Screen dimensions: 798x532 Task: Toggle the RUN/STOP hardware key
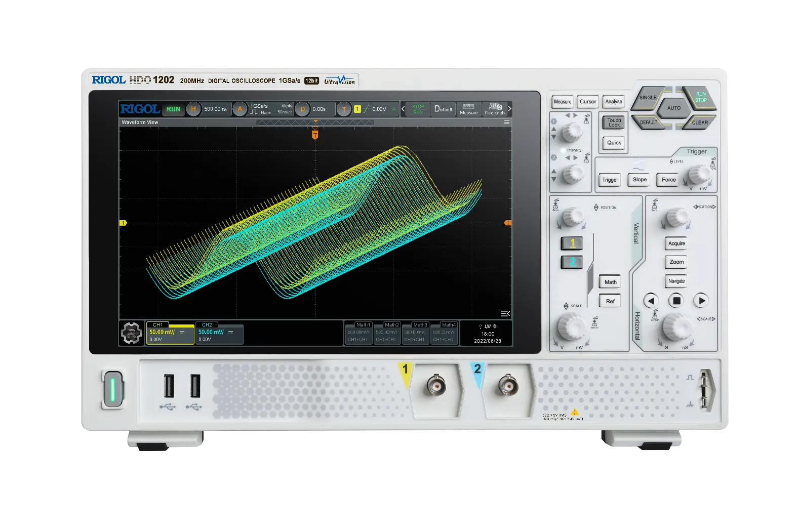click(x=700, y=97)
